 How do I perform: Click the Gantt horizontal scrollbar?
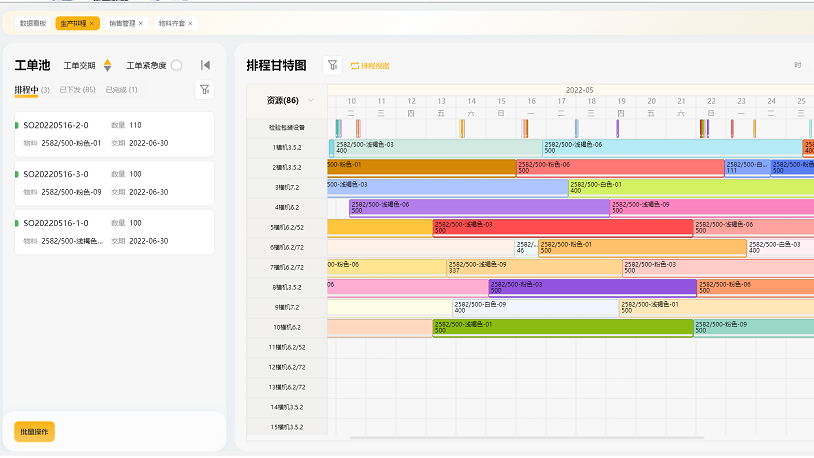pos(527,438)
